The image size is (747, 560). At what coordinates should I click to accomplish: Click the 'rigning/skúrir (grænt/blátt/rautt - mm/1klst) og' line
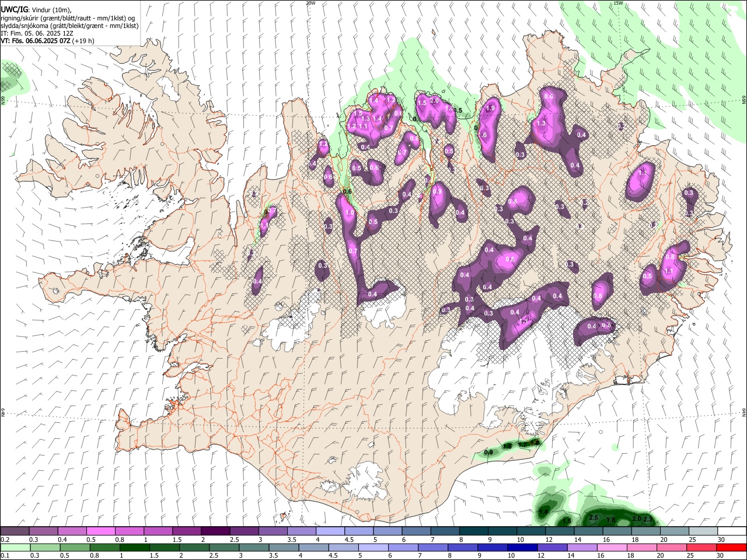[x=68, y=17]
